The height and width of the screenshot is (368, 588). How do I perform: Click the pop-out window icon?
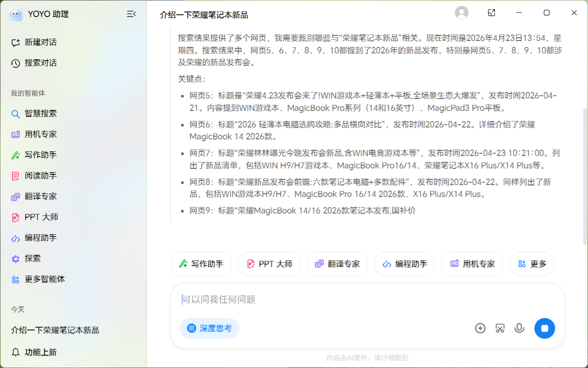[x=492, y=13]
